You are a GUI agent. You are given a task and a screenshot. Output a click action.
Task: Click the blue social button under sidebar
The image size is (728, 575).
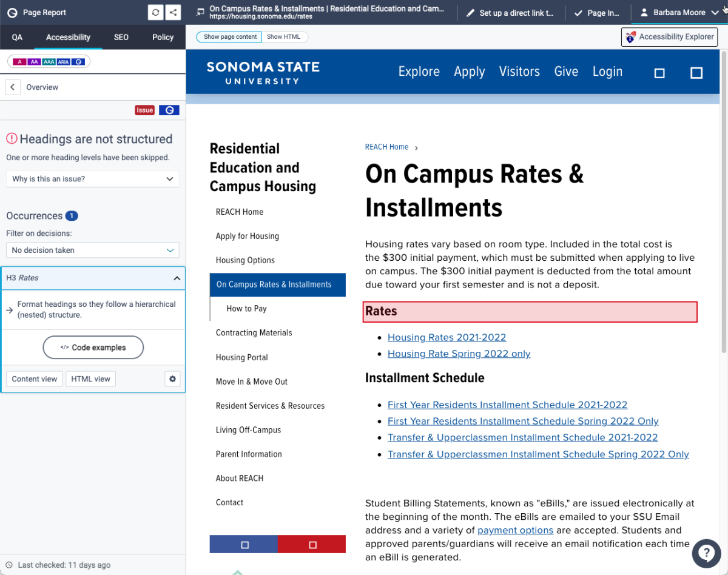(x=244, y=544)
